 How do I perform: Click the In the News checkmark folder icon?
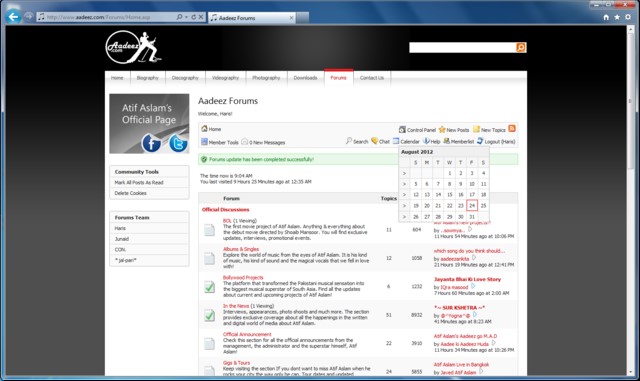209,315
